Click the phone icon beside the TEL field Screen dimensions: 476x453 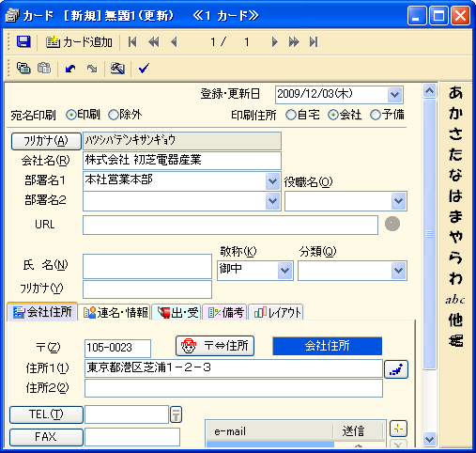click(x=176, y=414)
